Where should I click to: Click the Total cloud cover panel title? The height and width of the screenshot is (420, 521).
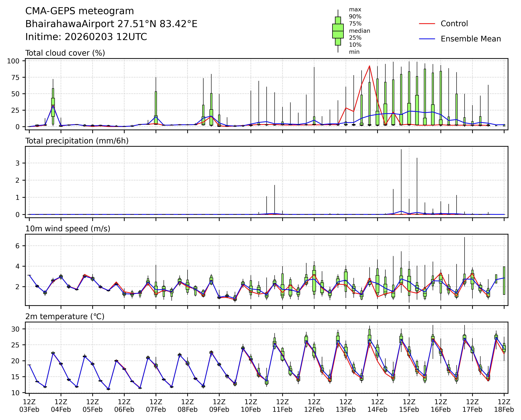tap(65, 53)
